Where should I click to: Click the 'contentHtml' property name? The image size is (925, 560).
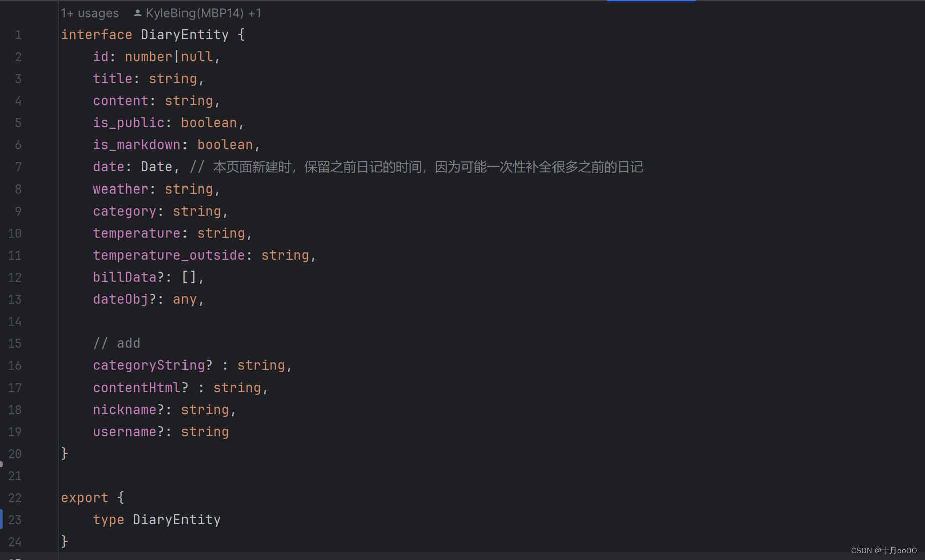pos(137,388)
